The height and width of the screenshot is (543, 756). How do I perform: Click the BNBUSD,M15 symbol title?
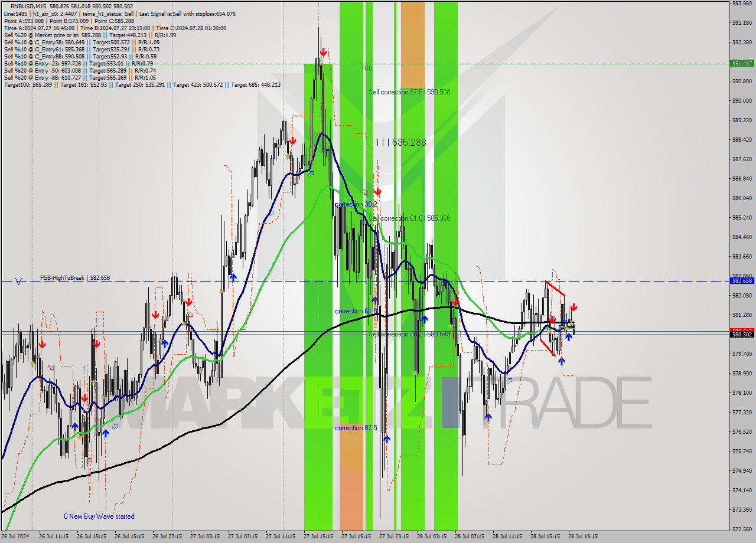(29, 6)
